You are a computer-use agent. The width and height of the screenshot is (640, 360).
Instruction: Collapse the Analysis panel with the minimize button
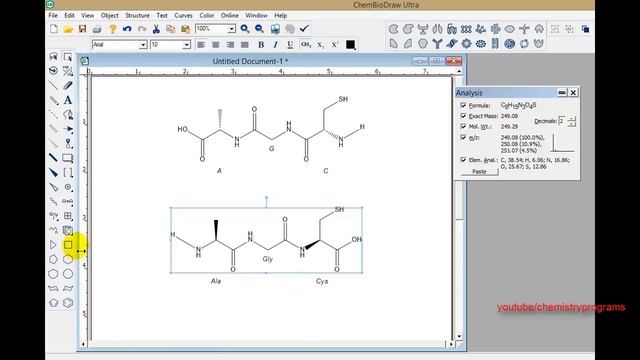(x=562, y=93)
